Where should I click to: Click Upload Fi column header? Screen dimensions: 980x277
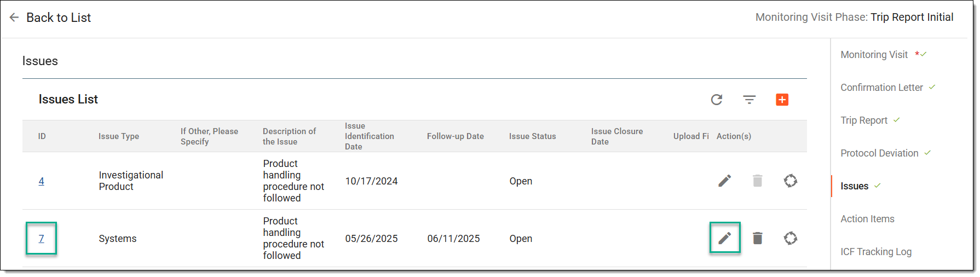pyautogui.click(x=691, y=136)
